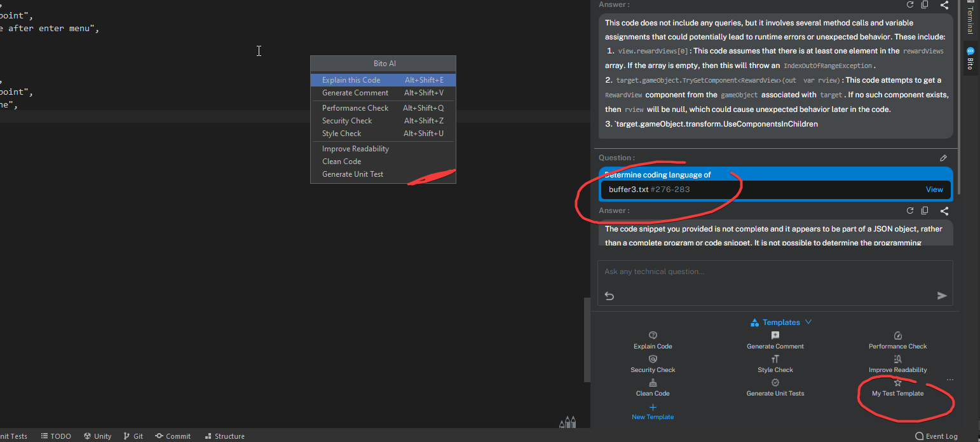Image resolution: width=980 pixels, height=442 pixels.
Task: Click the star icon above My Test Template
Action: click(897, 382)
